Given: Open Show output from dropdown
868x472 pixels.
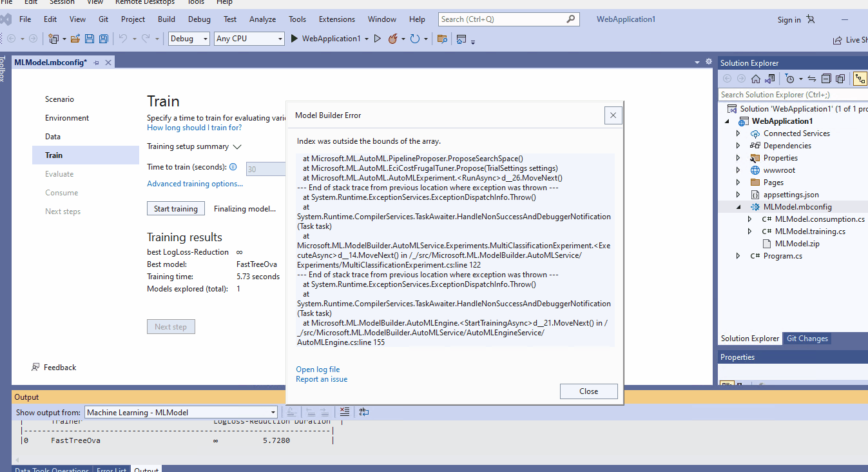Looking at the screenshot, I should 181,412.
